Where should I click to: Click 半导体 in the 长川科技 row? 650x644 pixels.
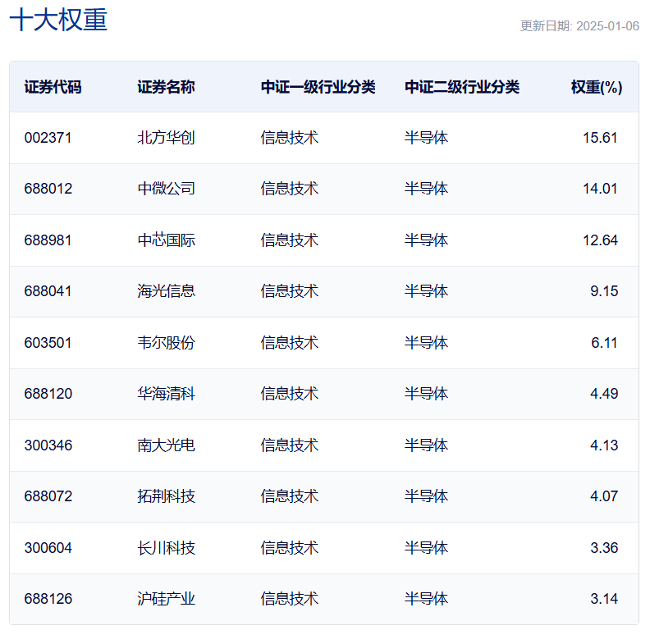pyautogui.click(x=426, y=548)
